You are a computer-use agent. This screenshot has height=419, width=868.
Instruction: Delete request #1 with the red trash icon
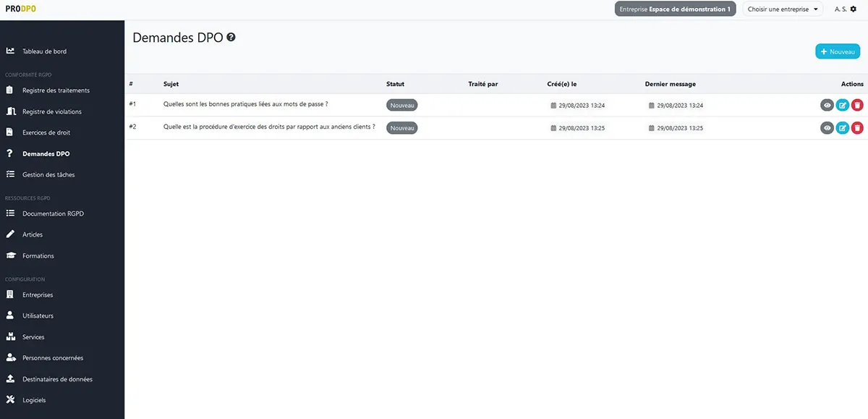pyautogui.click(x=857, y=105)
